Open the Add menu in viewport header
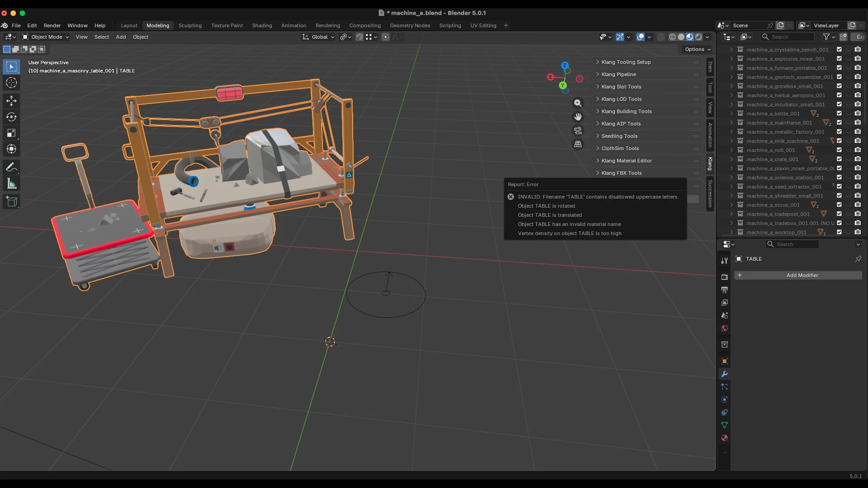The width and height of the screenshot is (868, 488). [121, 37]
